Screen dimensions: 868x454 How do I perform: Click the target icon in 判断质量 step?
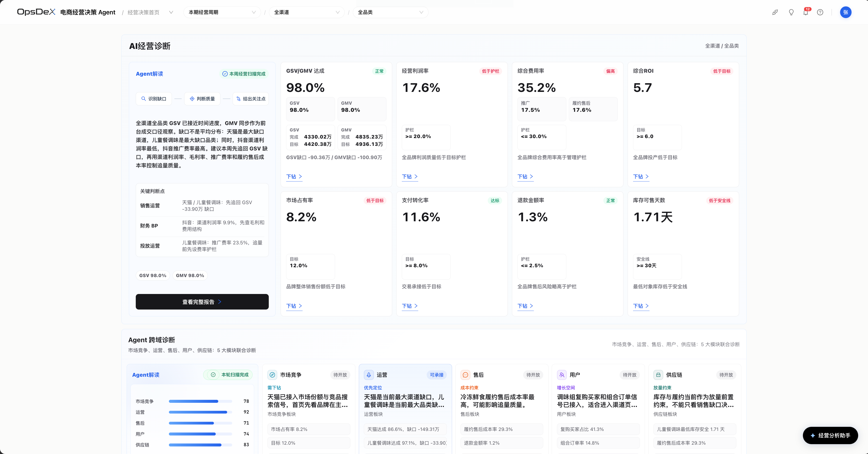tap(192, 99)
